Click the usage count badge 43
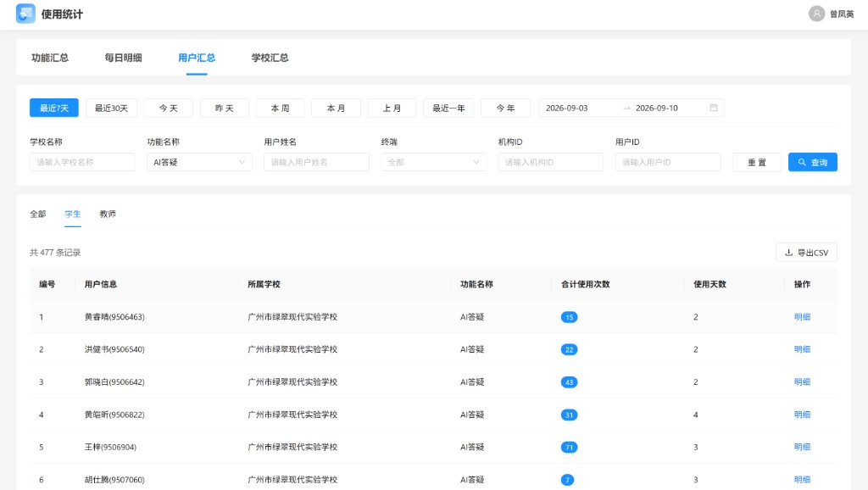This screenshot has height=490, width=868. (569, 382)
